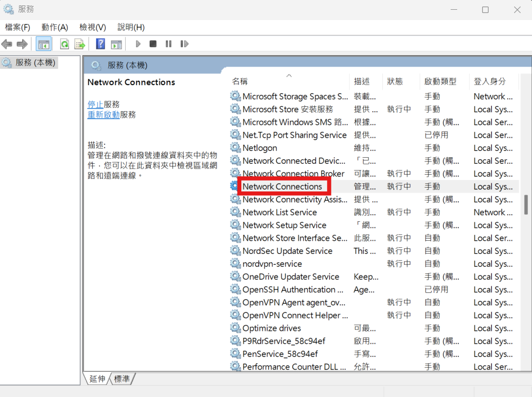Sort by the 啟動類型 column header
The image size is (532, 397).
coord(440,81)
